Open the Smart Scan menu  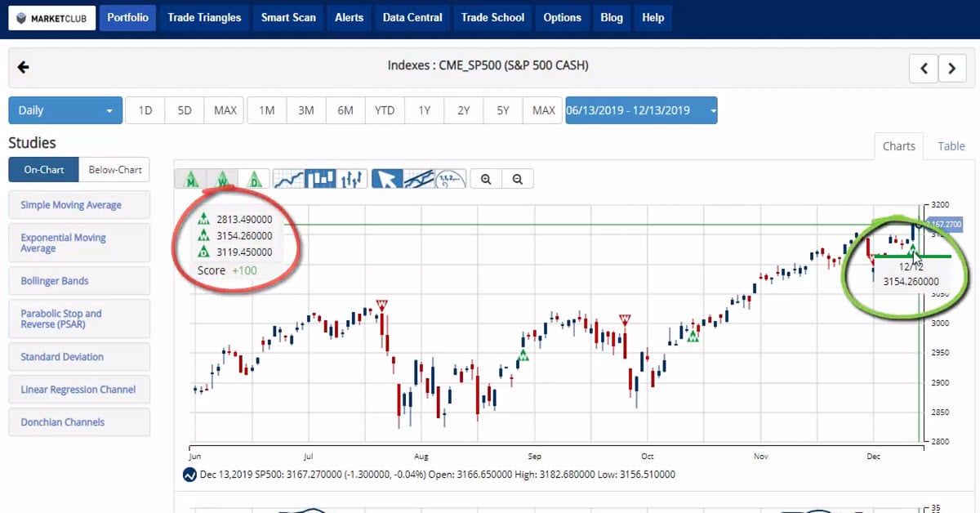(288, 17)
